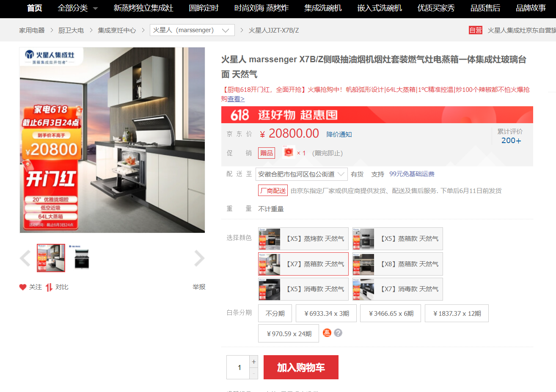Click the red heart 关注 icon
The width and height of the screenshot is (556, 392).
[x=23, y=287]
